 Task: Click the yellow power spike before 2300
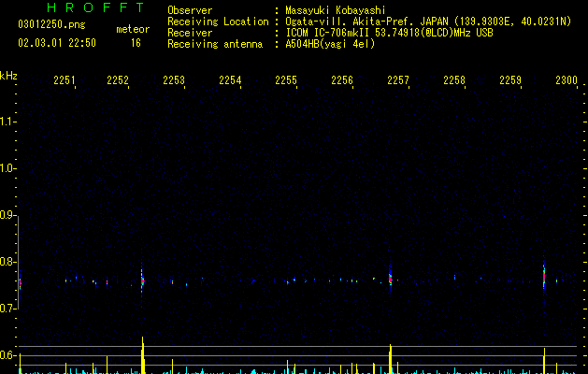[x=544, y=361]
